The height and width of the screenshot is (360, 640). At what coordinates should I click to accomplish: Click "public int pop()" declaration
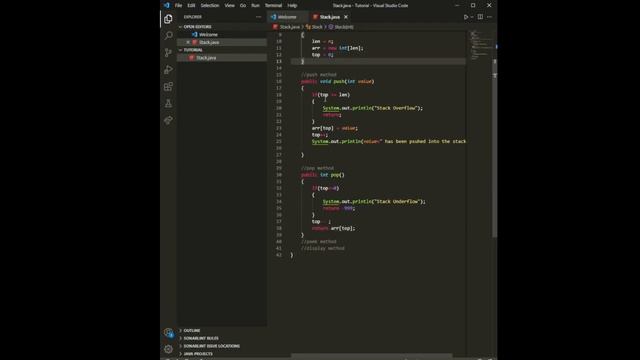(x=322, y=175)
